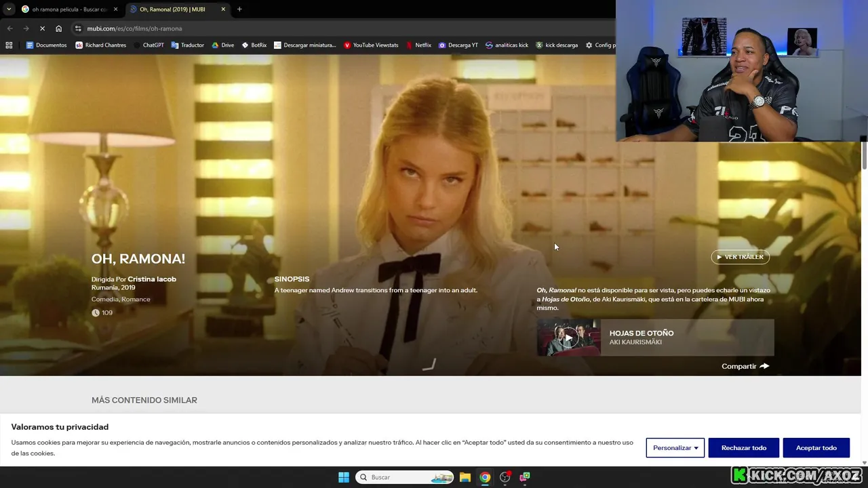The width and height of the screenshot is (868, 488).
Task: Open the analiticas kick bookmark
Action: [x=507, y=45]
